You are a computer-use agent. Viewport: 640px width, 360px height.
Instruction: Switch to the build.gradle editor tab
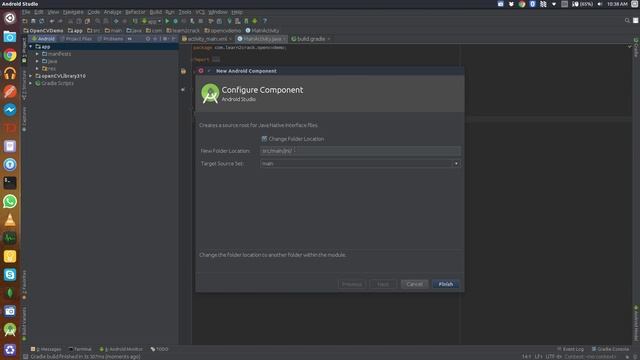tap(311, 39)
